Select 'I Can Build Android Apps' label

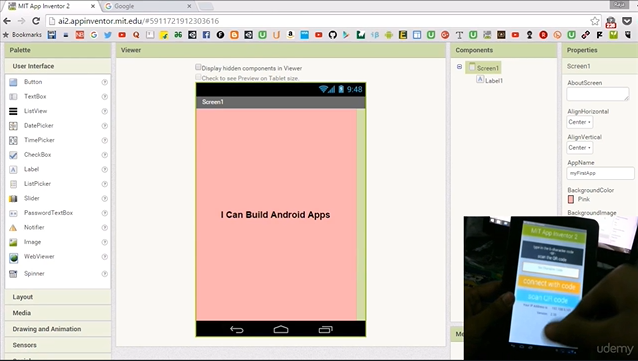coord(275,215)
